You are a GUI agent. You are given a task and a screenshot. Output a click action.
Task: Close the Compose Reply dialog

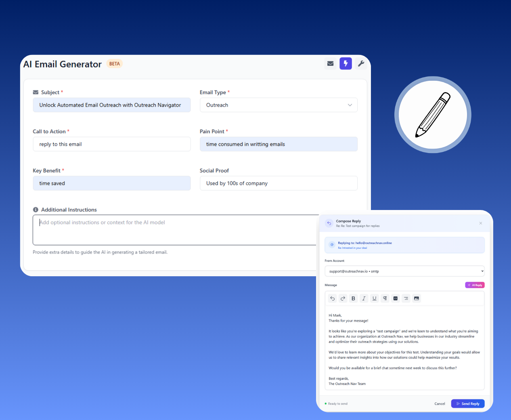pos(481,223)
